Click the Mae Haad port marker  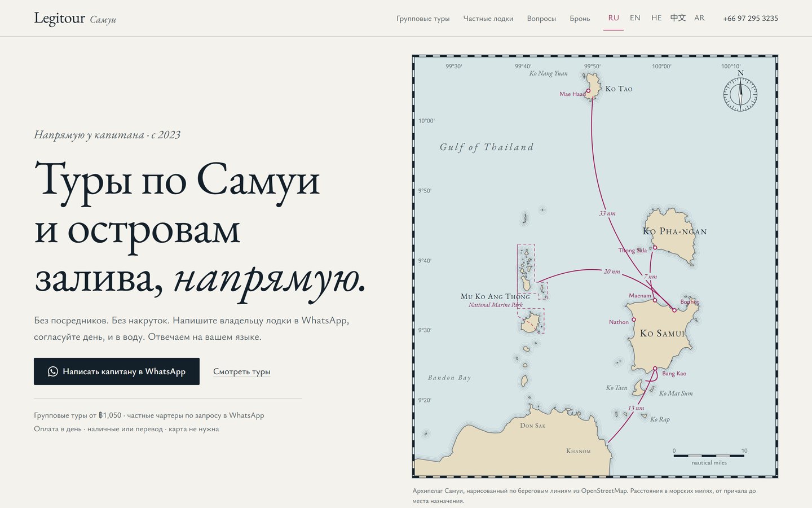click(x=588, y=91)
